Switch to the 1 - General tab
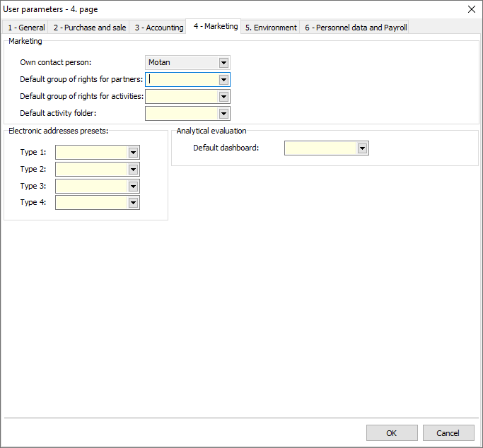The width and height of the screenshot is (483, 448). pyautogui.click(x=26, y=28)
